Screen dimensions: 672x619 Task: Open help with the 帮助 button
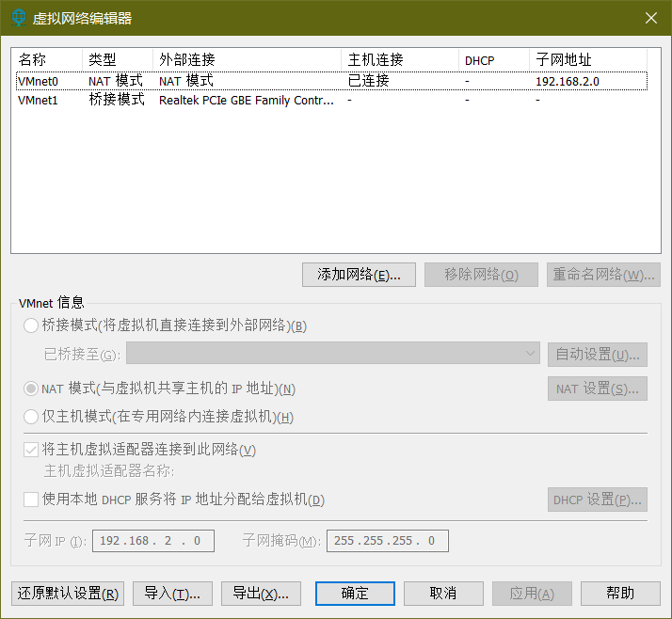coord(620,594)
